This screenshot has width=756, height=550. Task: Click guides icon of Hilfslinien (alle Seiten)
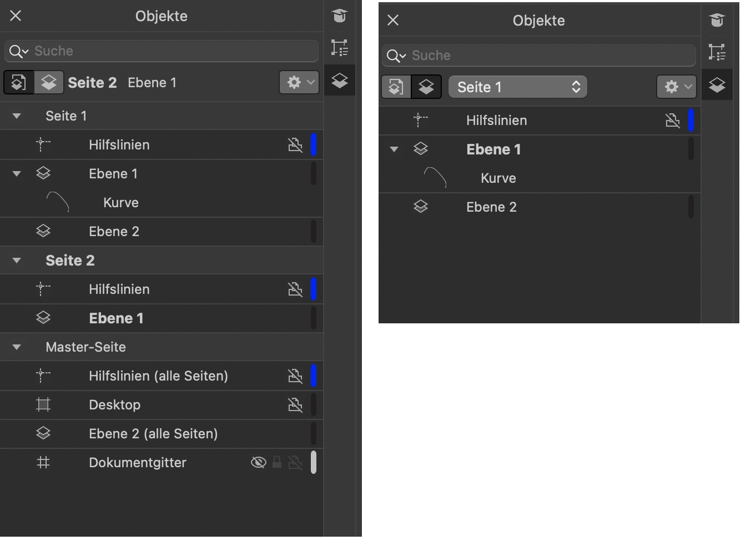click(x=43, y=376)
